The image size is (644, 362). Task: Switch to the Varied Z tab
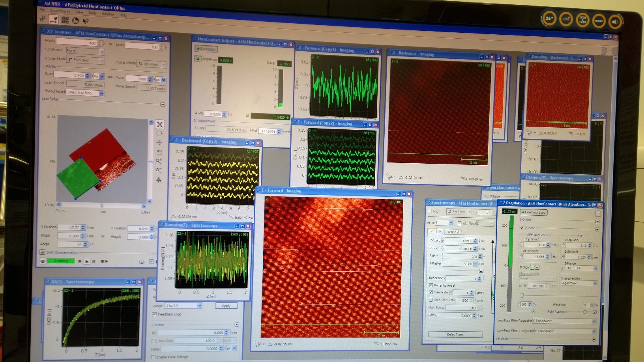click(x=453, y=232)
